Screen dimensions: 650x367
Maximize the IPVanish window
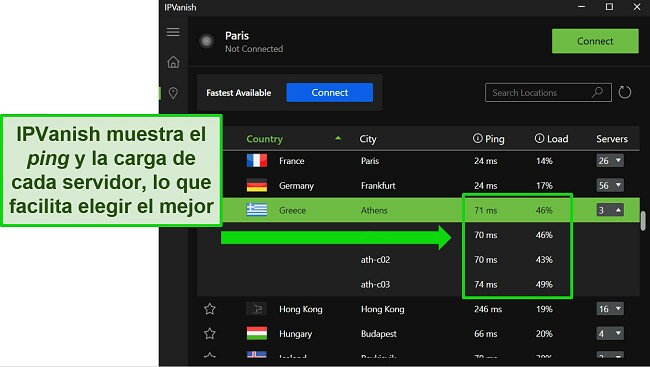pyautogui.click(x=609, y=7)
